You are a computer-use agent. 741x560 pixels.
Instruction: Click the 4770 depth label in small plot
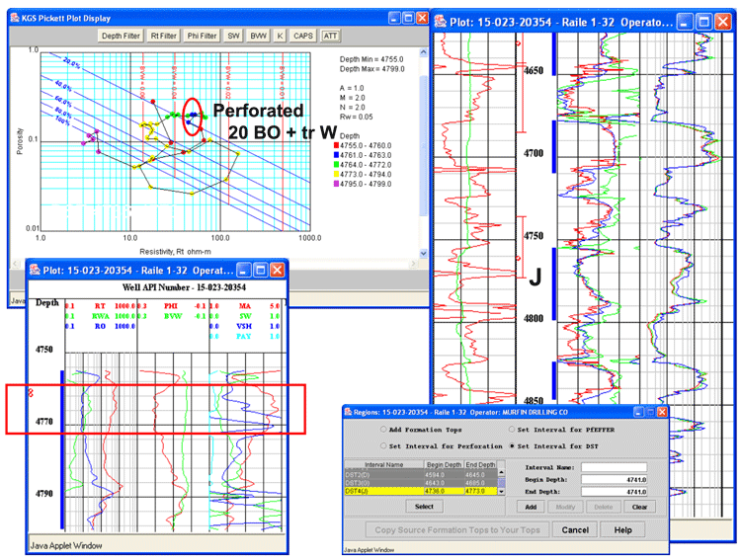click(43, 421)
